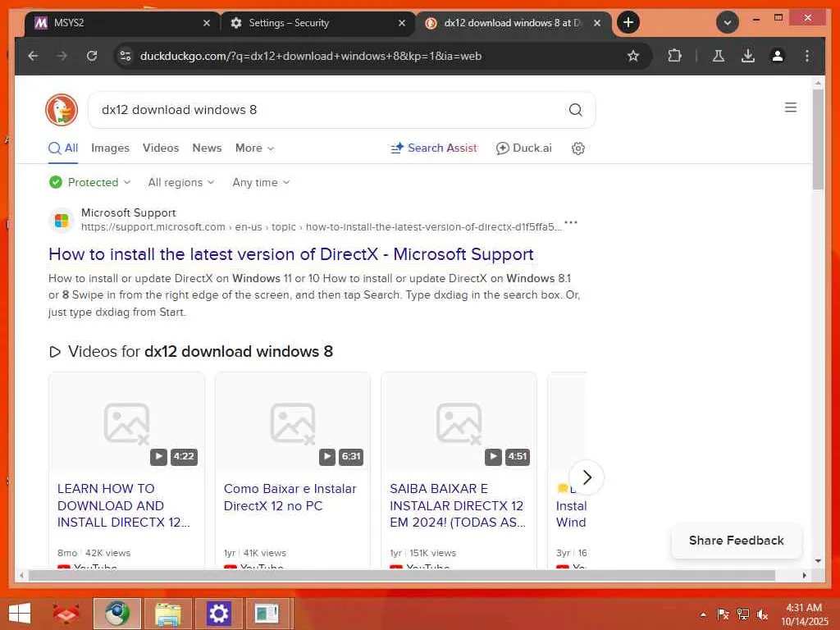Click the address bar URL

[x=311, y=56]
